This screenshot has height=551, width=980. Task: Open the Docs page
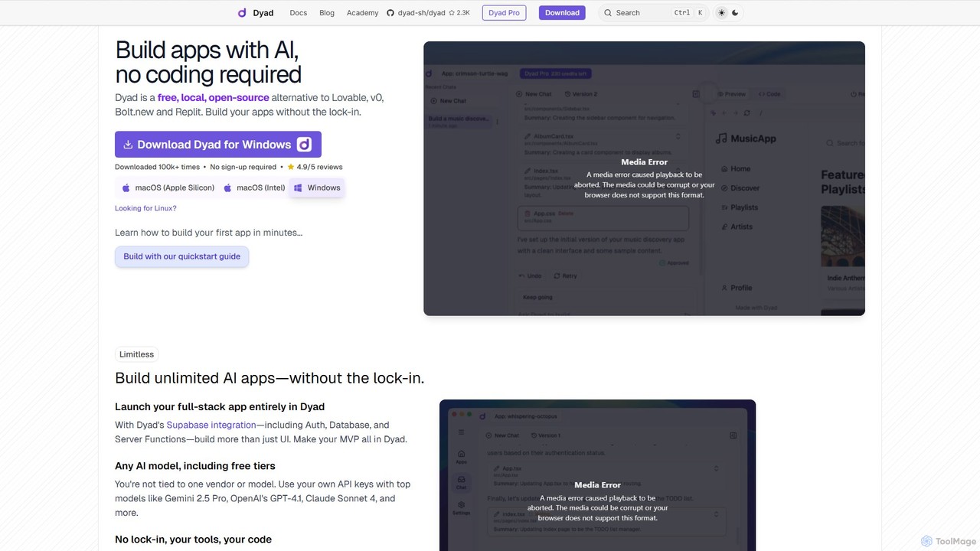pyautogui.click(x=299, y=13)
